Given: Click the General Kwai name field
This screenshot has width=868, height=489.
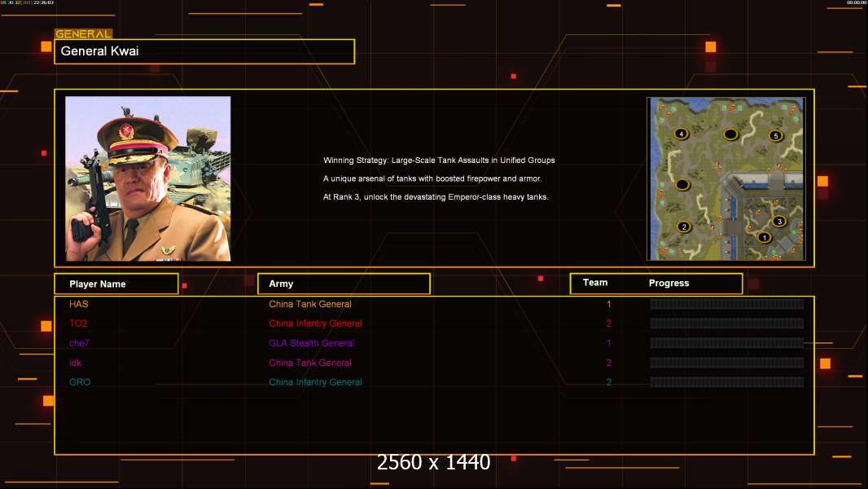Looking at the screenshot, I should (x=204, y=51).
